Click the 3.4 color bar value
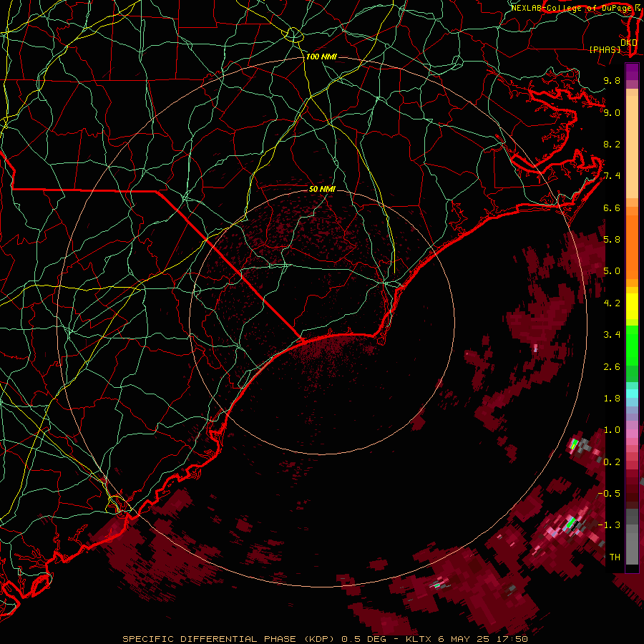 tap(612, 335)
